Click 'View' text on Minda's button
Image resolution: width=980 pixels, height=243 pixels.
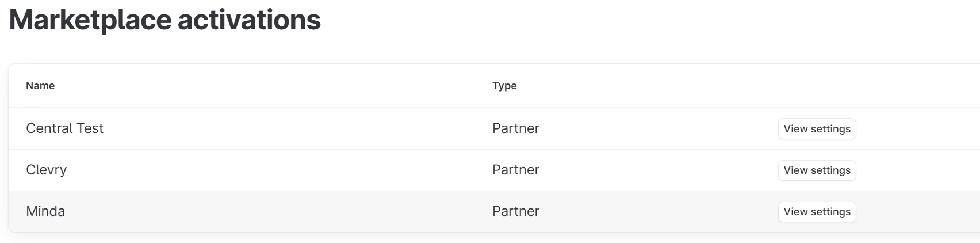795,212
